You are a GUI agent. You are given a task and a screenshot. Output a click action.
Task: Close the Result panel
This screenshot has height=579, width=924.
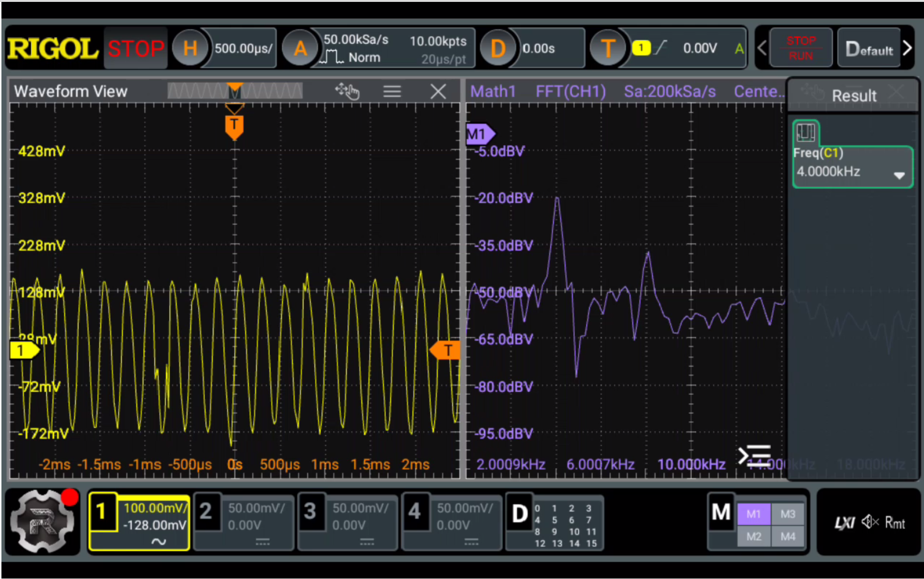(x=897, y=91)
